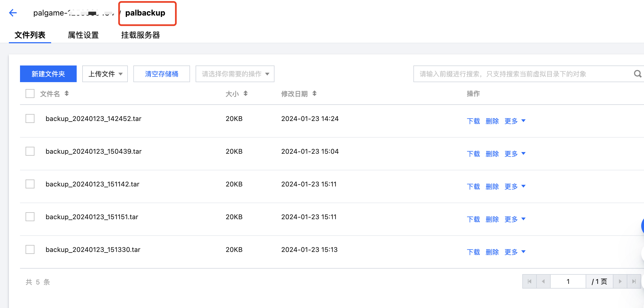Sort by file name arrows
The width and height of the screenshot is (644, 308).
pyautogui.click(x=67, y=94)
